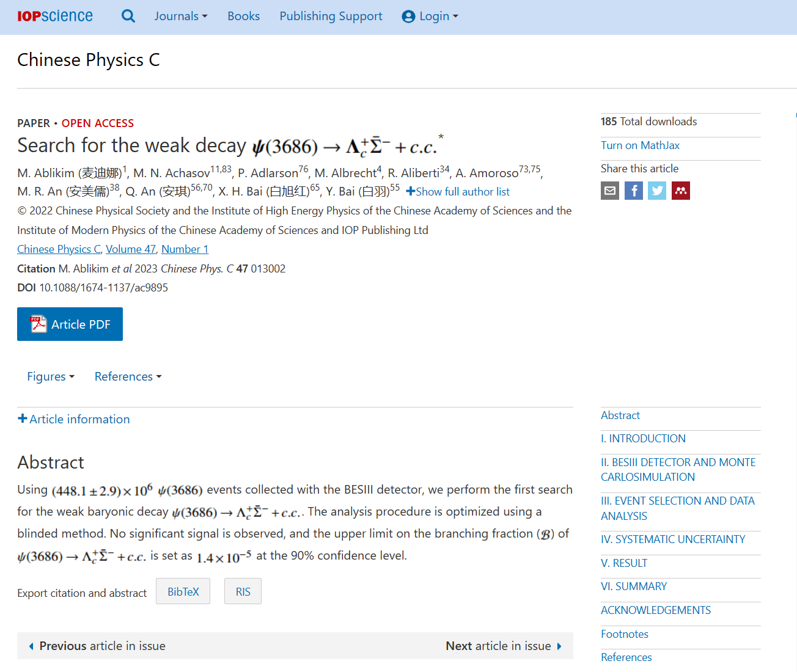Turn on MathJax rendering

640,145
